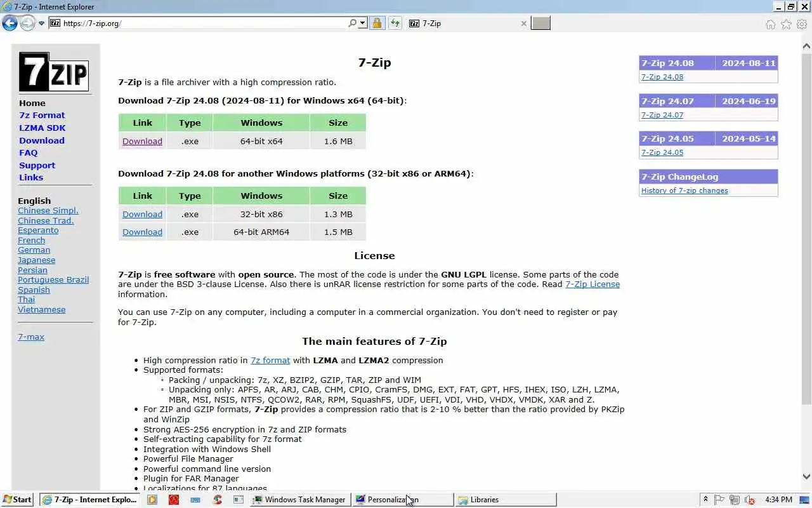
Task: Click the search magnifier in address bar
Action: coord(352,23)
